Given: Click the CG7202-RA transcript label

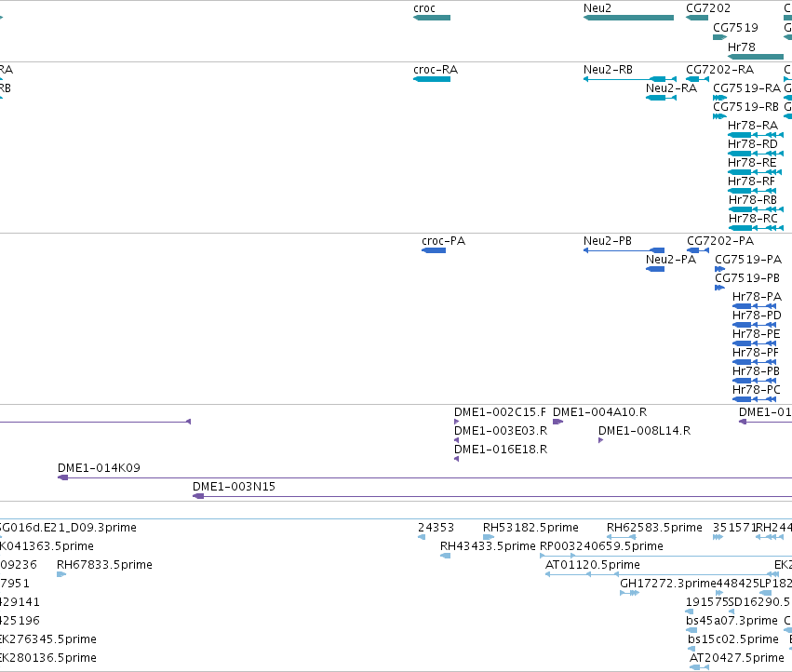Looking at the screenshot, I should 719,69.
